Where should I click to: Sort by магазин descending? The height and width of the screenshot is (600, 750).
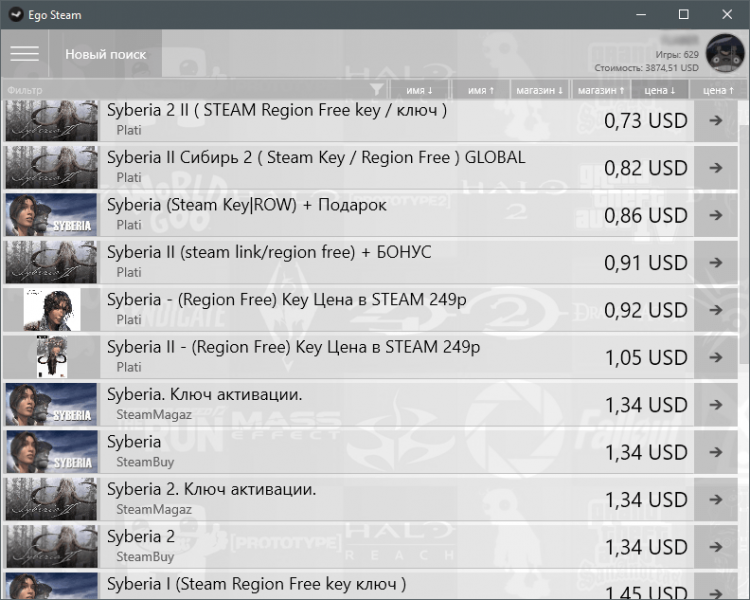tap(540, 90)
